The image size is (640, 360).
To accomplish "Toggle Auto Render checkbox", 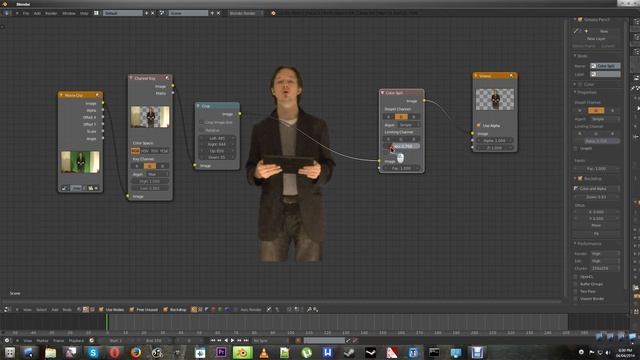I will [236, 309].
